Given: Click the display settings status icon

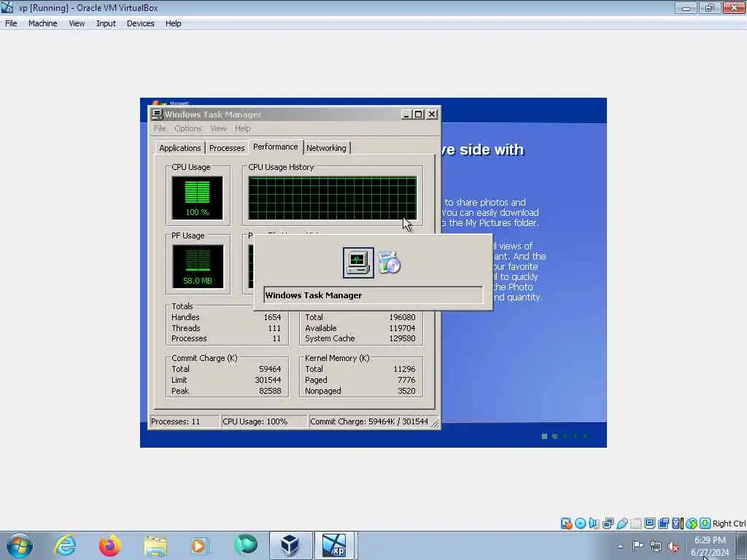Looking at the screenshot, I should tap(649, 524).
